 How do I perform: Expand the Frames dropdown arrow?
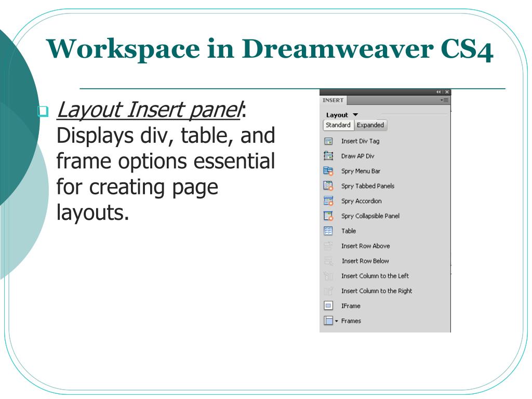tap(337, 321)
